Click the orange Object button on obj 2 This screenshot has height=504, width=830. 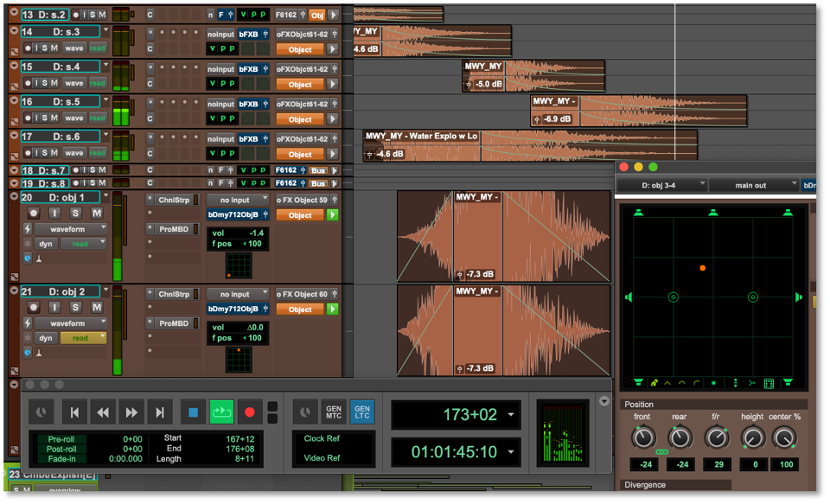[x=300, y=309]
